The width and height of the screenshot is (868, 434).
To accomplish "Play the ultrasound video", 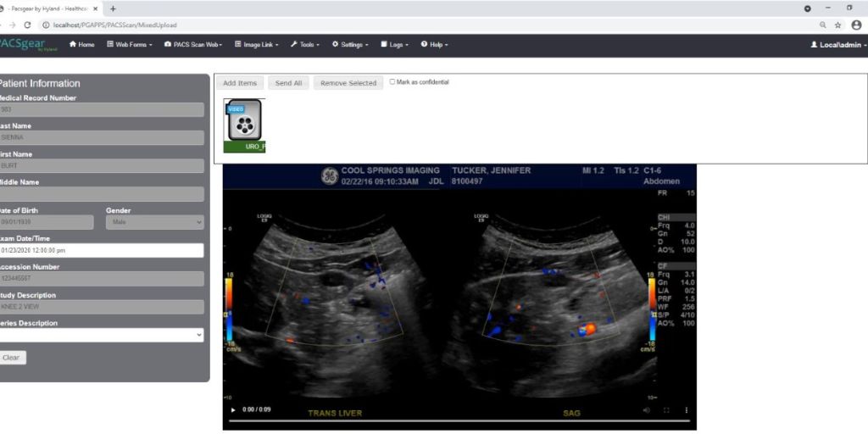I will click(x=234, y=410).
